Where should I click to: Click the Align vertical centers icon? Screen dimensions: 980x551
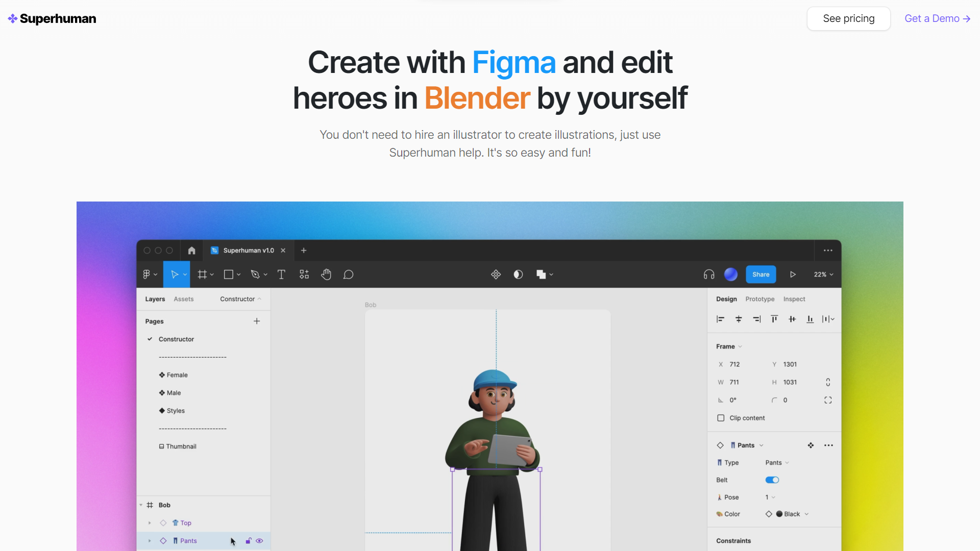click(792, 319)
